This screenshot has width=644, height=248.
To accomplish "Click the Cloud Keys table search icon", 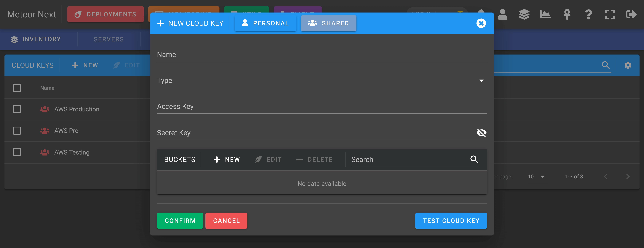I will point(606,65).
